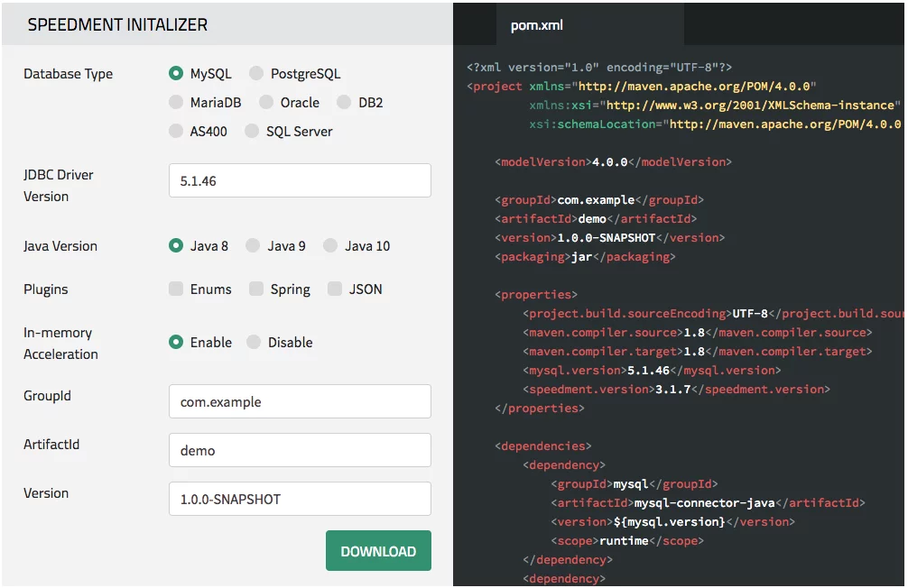Click the In-memory Acceleration label

60,344
